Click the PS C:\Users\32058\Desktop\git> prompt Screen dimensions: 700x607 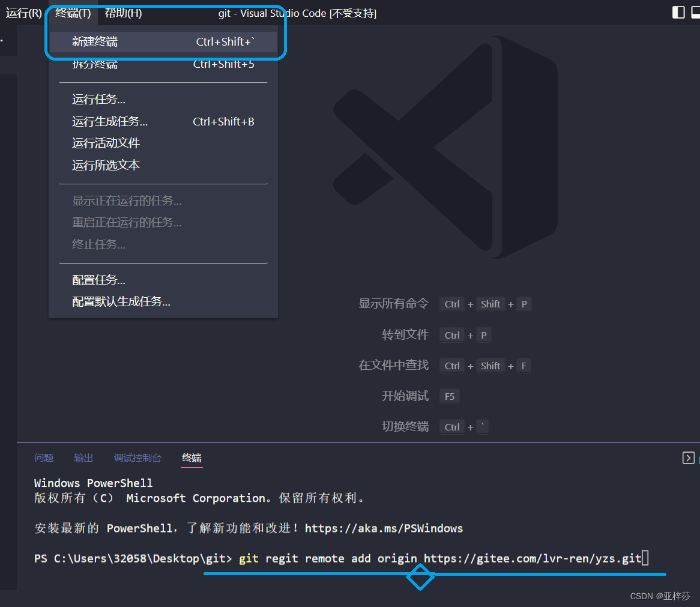point(133,559)
